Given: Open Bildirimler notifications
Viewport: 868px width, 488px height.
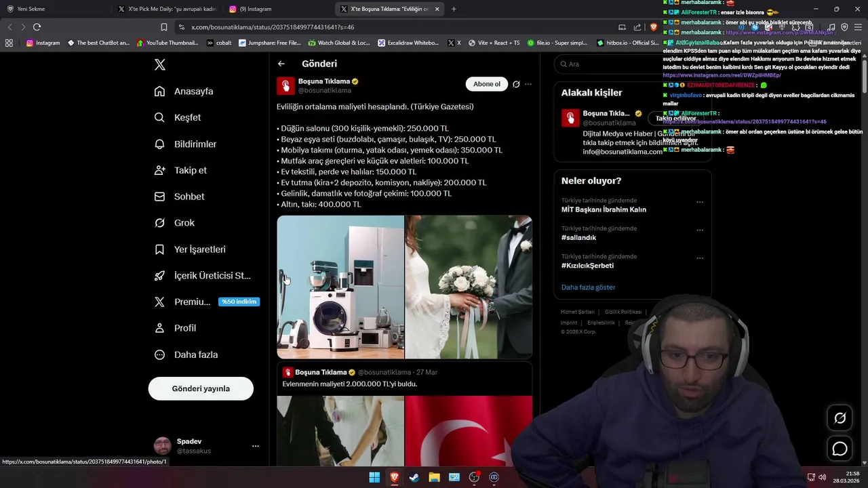Looking at the screenshot, I should (x=185, y=144).
